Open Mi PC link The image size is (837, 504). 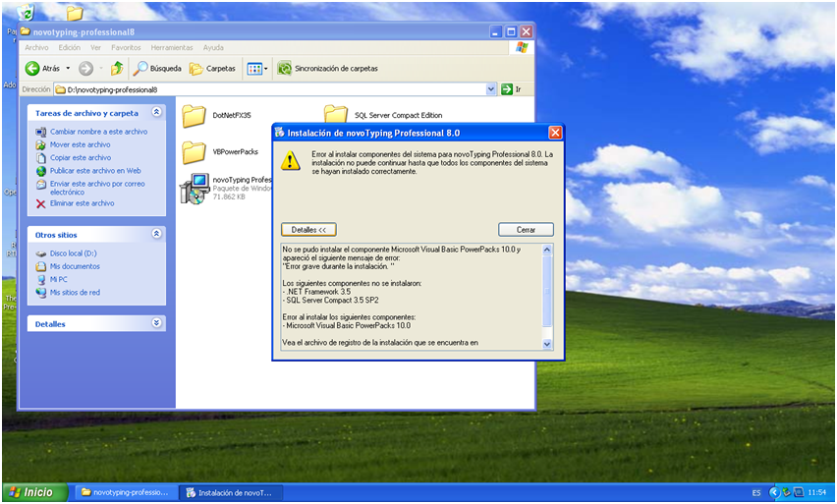click(x=59, y=279)
